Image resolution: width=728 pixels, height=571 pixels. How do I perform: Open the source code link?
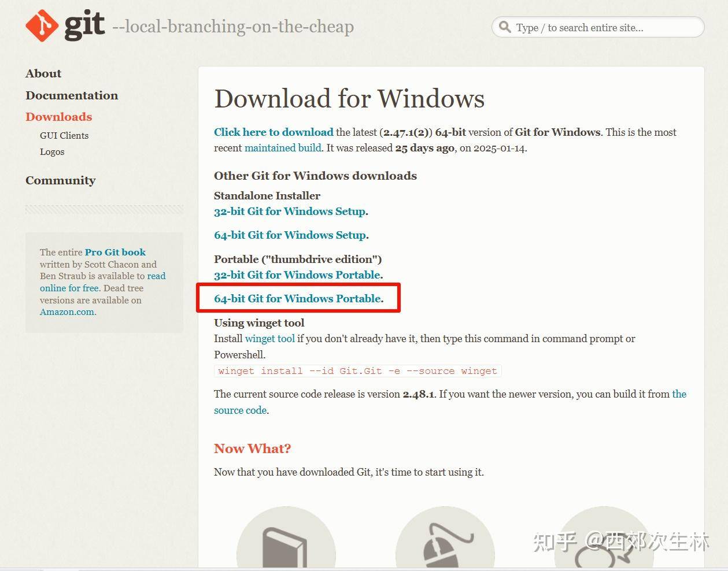point(450,402)
